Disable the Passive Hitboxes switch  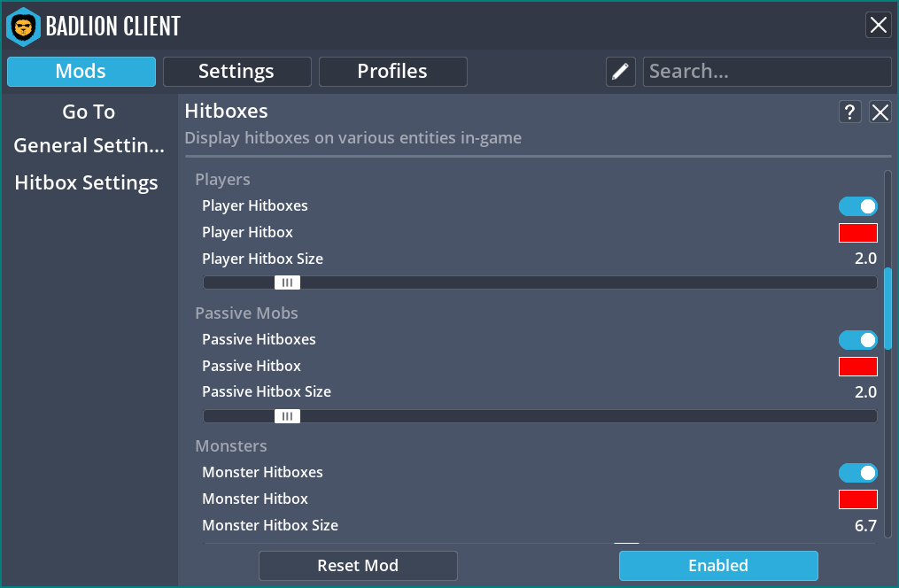click(x=857, y=340)
